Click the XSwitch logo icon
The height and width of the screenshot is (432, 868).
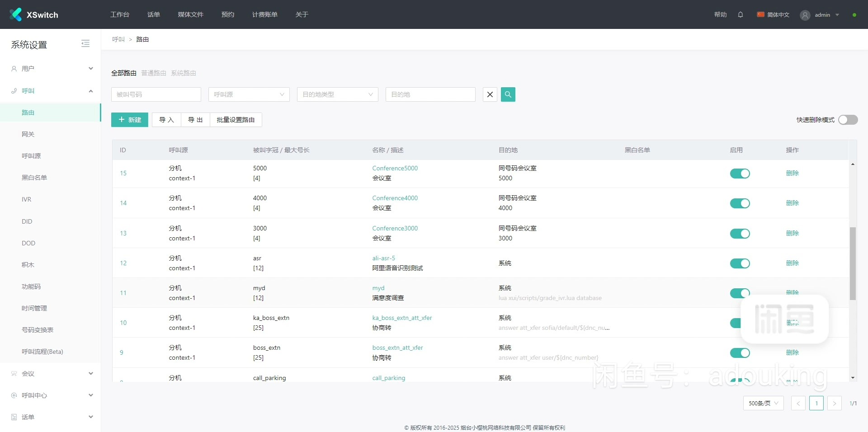click(x=16, y=14)
